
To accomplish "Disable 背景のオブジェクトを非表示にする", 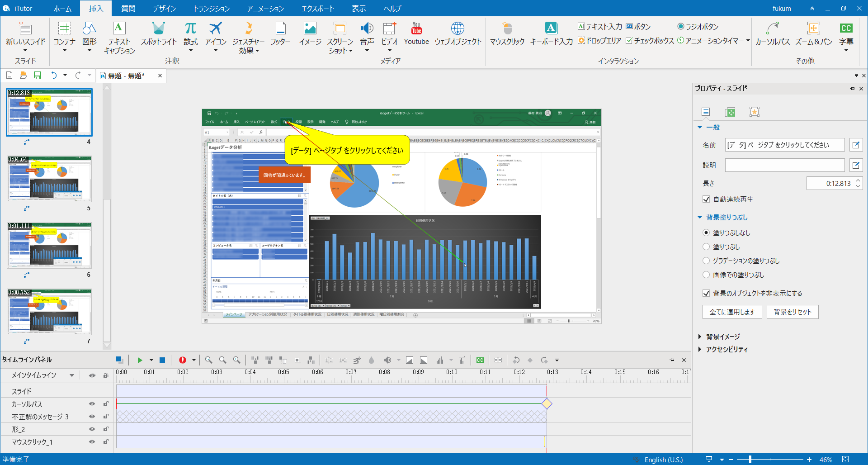I will [x=706, y=293].
